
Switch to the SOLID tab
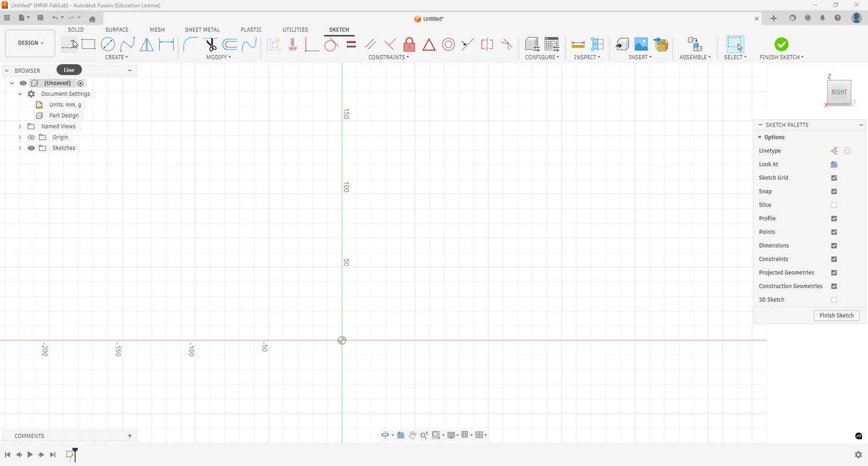76,30
